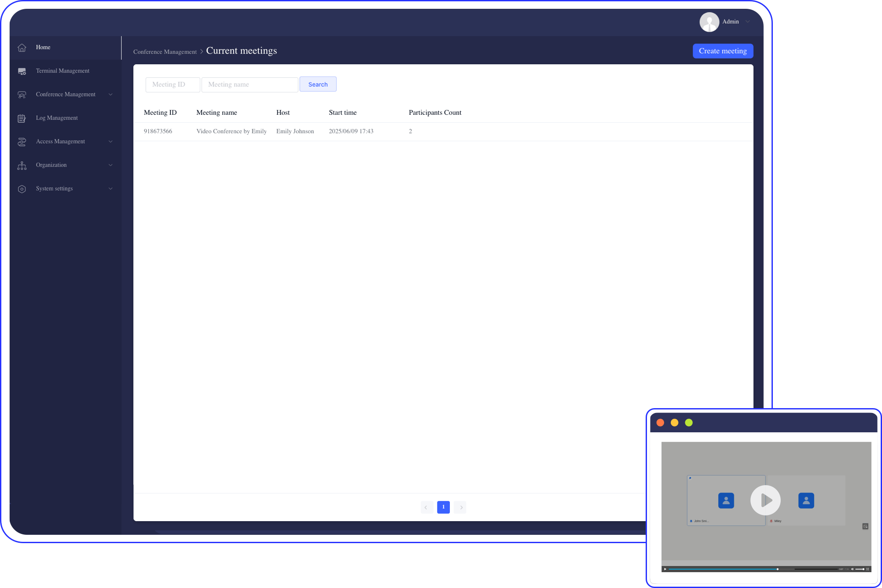Click the Create meeting button
This screenshot has width=882, height=588.
point(723,51)
